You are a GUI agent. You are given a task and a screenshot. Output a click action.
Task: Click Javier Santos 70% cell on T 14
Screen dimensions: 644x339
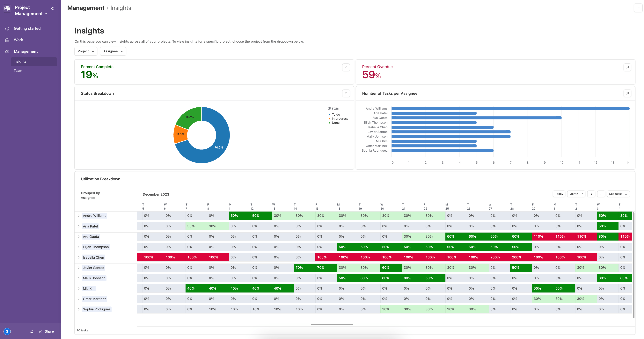(304, 268)
